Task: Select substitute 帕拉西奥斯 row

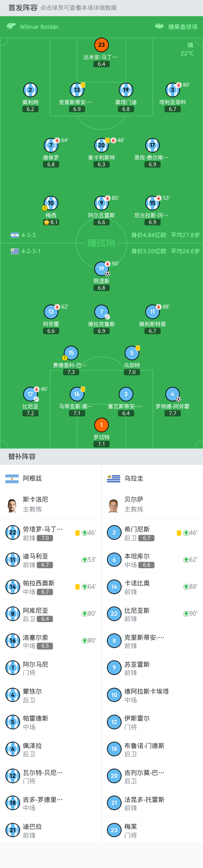Action: pos(50,587)
